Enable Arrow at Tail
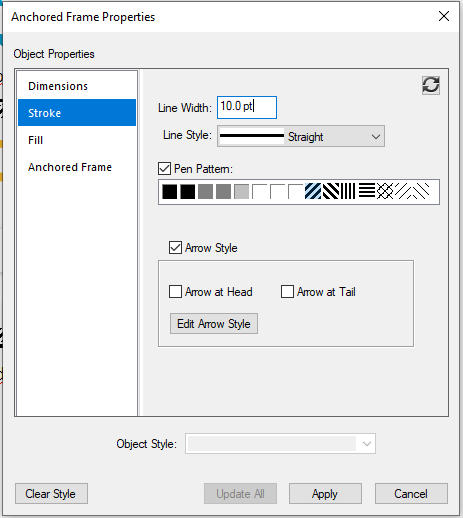 (287, 291)
